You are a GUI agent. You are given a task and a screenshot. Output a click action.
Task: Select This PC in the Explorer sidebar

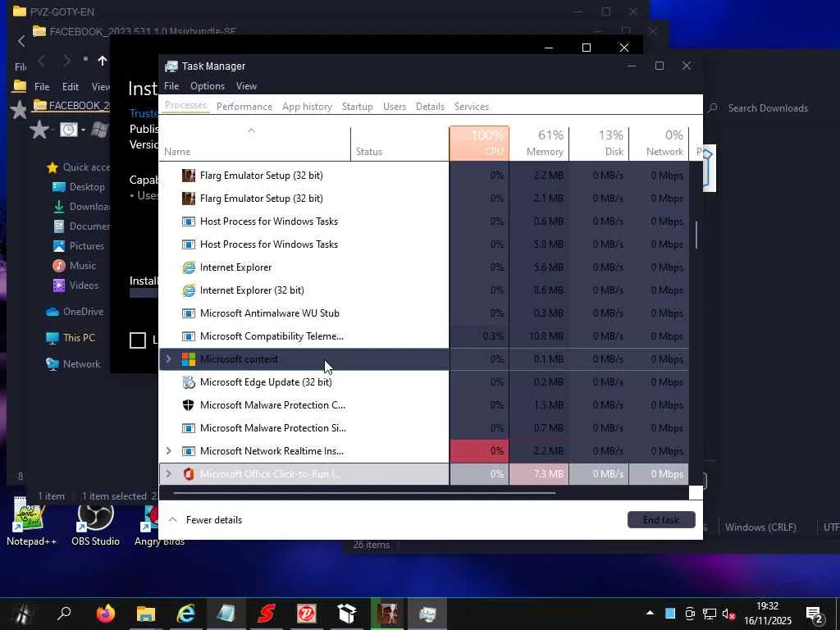(x=71, y=338)
